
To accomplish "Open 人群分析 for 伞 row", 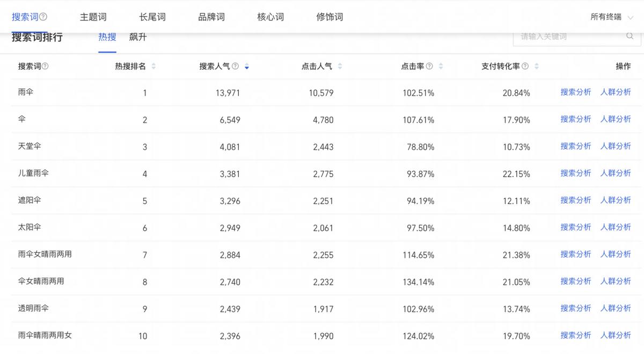I will tap(616, 119).
